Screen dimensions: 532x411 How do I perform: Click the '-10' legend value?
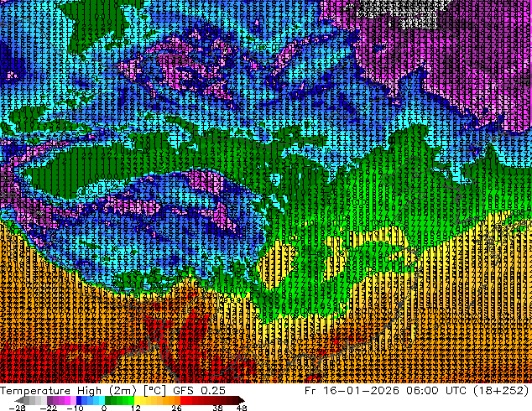tap(75, 408)
